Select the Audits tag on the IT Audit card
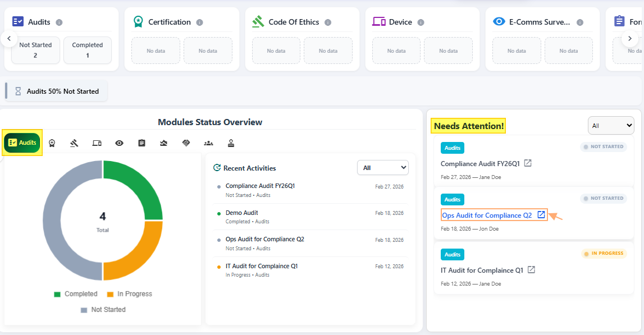This screenshot has height=335, width=644. pyautogui.click(x=453, y=254)
